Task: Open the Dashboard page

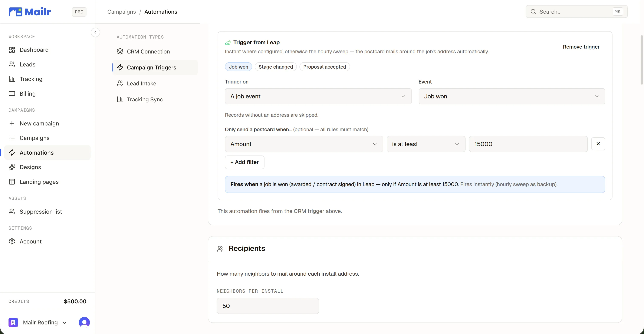Action: [x=47, y=50]
